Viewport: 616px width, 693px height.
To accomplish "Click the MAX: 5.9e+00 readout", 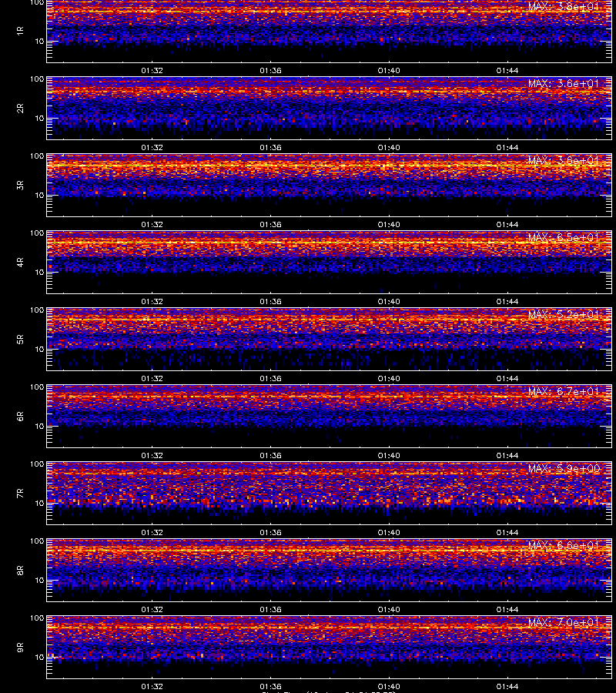I will pyautogui.click(x=564, y=468).
